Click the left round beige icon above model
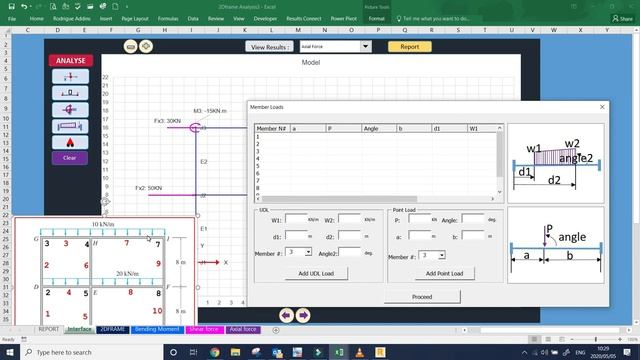This screenshot has width=640, height=360. [x=131, y=47]
